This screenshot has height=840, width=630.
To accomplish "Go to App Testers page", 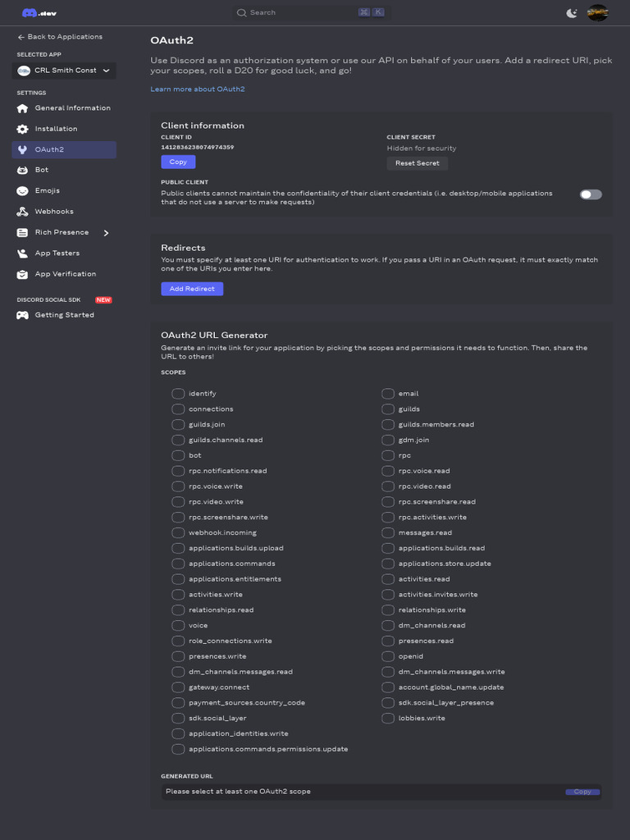I will click(x=57, y=253).
